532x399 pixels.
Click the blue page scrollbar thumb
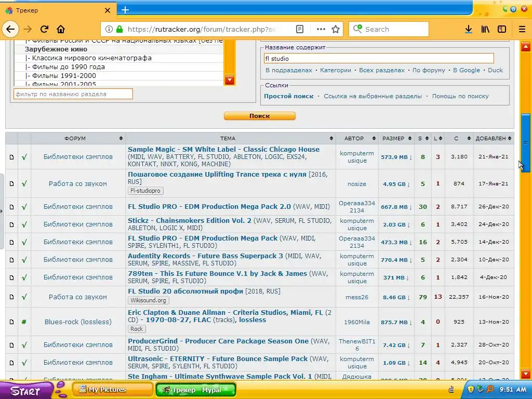[x=526, y=142]
